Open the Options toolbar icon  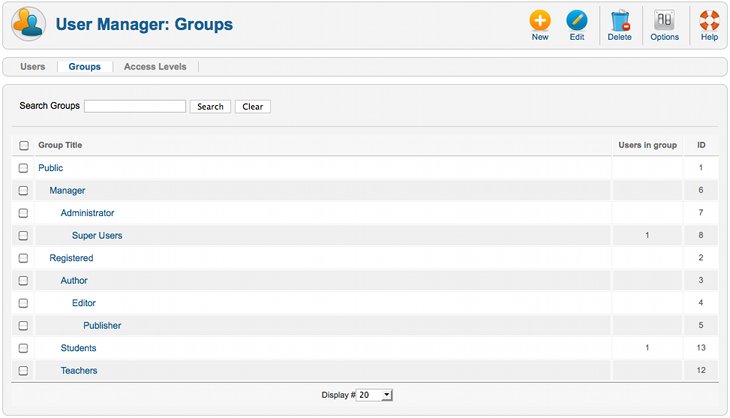(664, 21)
